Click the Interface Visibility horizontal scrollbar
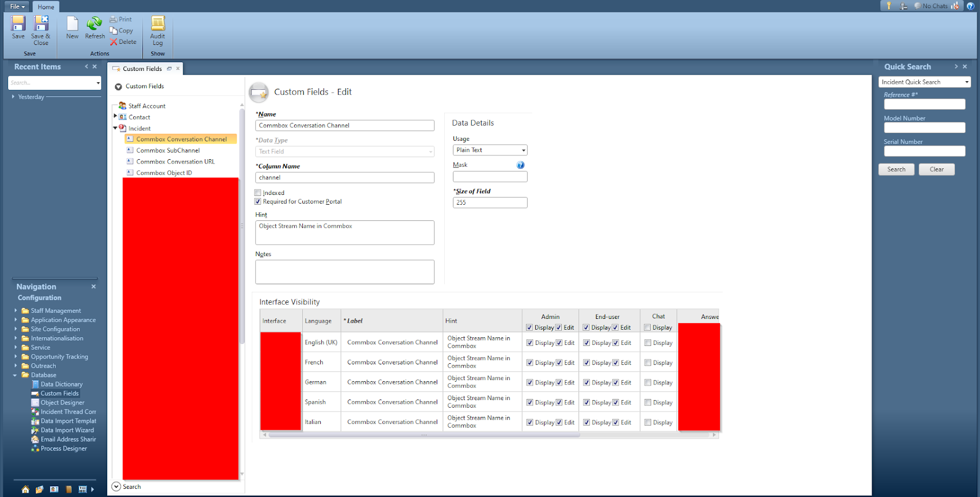This screenshot has height=497, width=980. (424, 435)
